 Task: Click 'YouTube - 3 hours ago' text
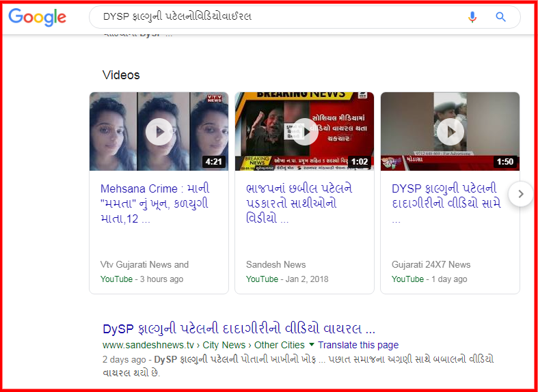pyautogui.click(x=142, y=279)
